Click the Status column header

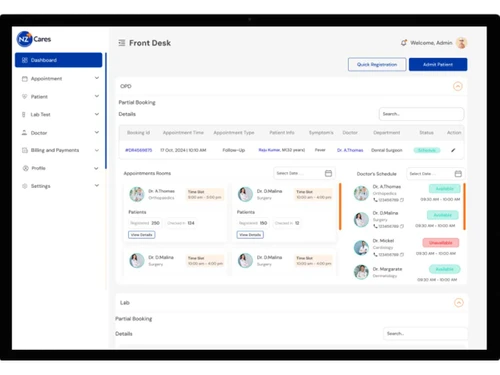click(x=426, y=133)
